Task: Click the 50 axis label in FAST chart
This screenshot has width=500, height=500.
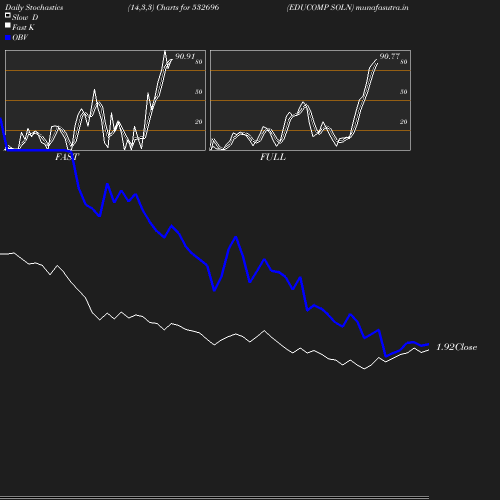Action: [199, 92]
